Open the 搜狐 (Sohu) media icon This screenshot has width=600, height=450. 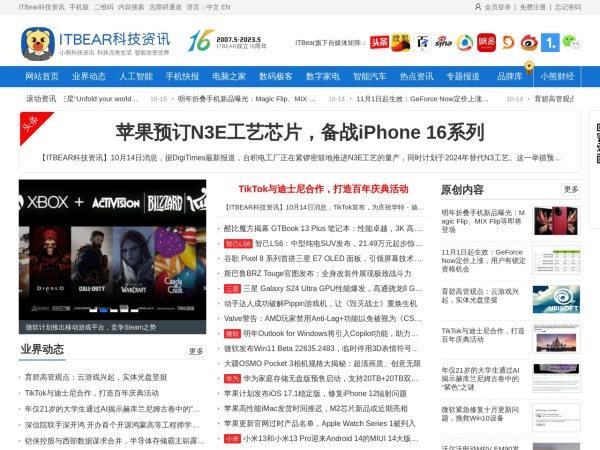[x=401, y=42]
